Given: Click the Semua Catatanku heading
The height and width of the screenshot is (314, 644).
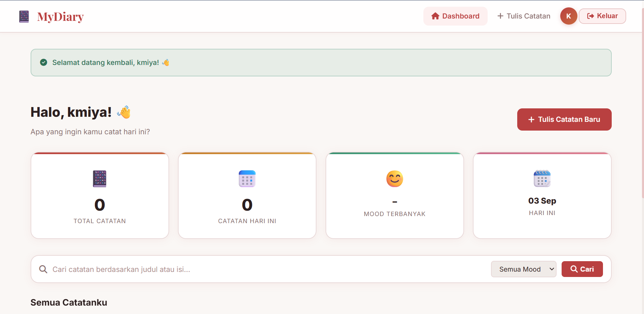Looking at the screenshot, I should (x=69, y=303).
